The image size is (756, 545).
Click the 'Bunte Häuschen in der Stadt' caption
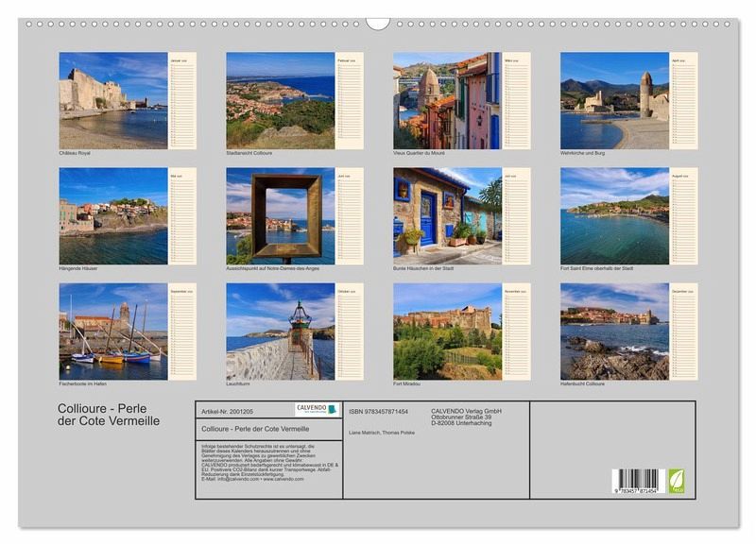click(x=423, y=268)
